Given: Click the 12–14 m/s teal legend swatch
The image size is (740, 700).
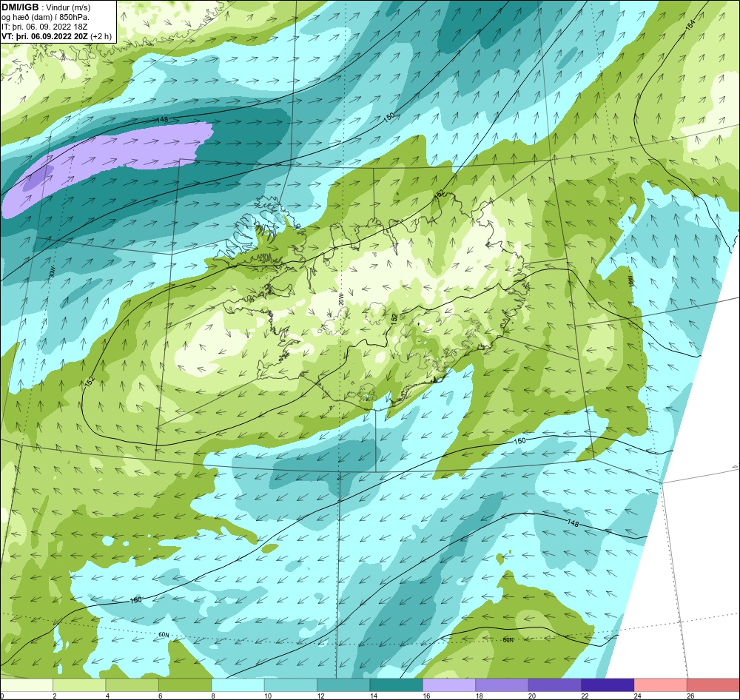Looking at the screenshot, I should (x=343, y=685).
